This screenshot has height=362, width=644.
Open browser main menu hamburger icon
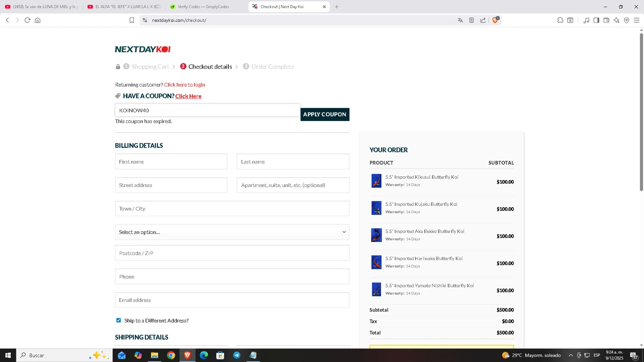point(637,20)
